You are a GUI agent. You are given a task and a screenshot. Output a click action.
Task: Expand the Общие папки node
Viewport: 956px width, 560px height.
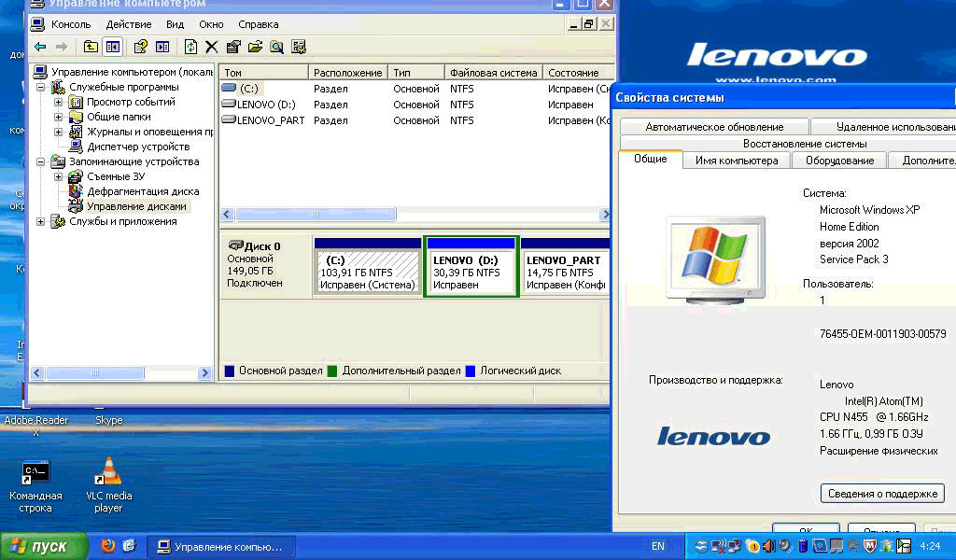click(x=59, y=117)
